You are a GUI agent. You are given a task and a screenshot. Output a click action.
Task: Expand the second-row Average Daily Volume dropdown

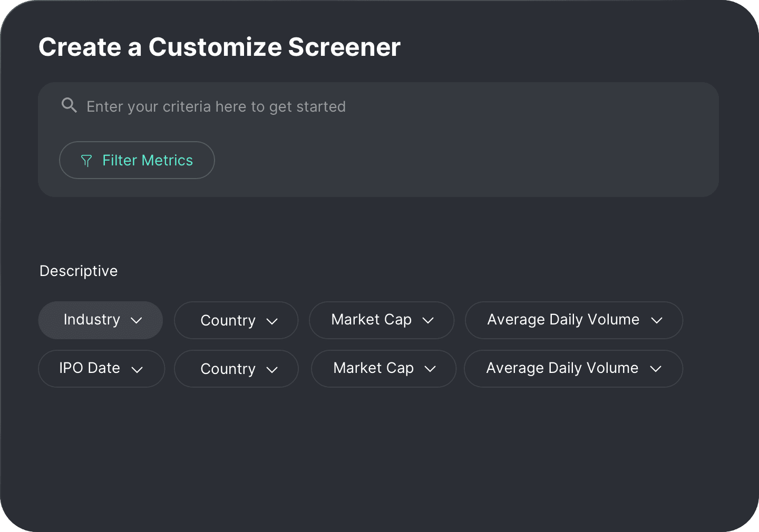click(x=573, y=368)
